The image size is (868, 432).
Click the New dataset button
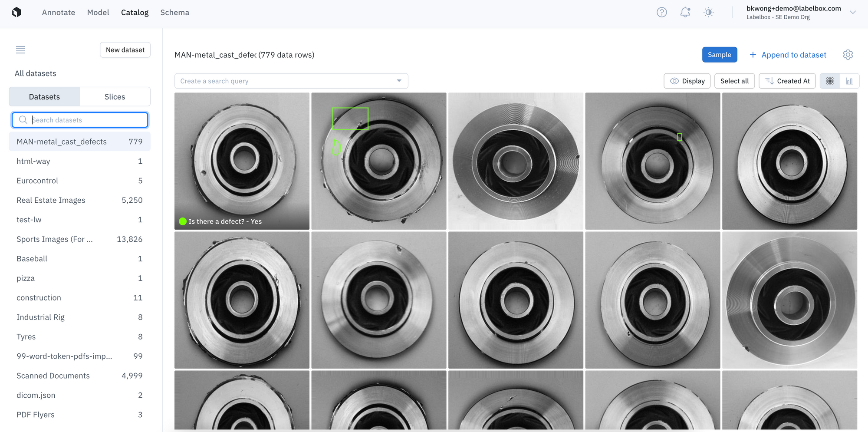125,50
